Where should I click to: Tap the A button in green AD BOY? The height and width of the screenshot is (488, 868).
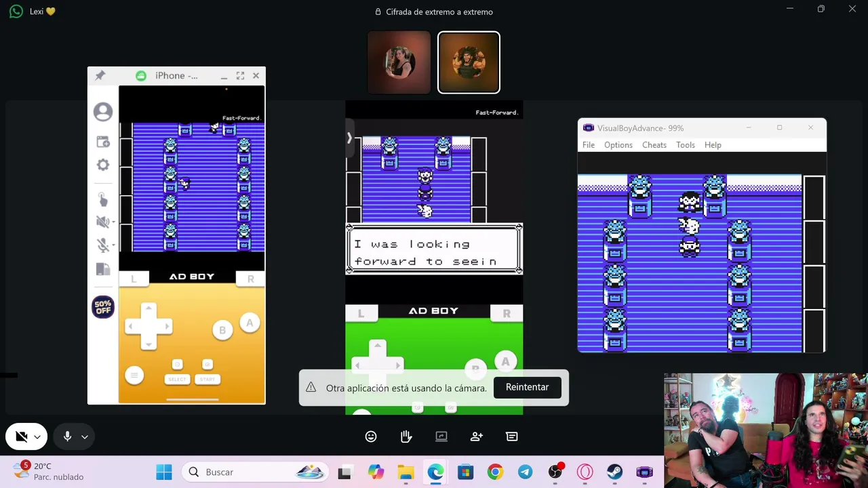pyautogui.click(x=505, y=362)
